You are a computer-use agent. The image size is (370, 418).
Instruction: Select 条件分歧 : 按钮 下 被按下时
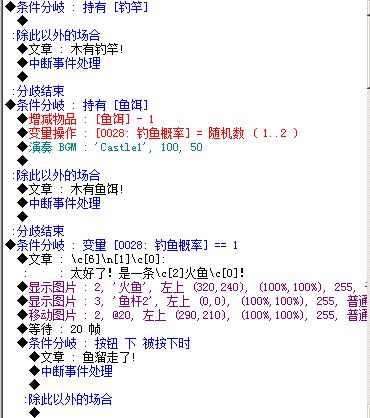(104, 343)
